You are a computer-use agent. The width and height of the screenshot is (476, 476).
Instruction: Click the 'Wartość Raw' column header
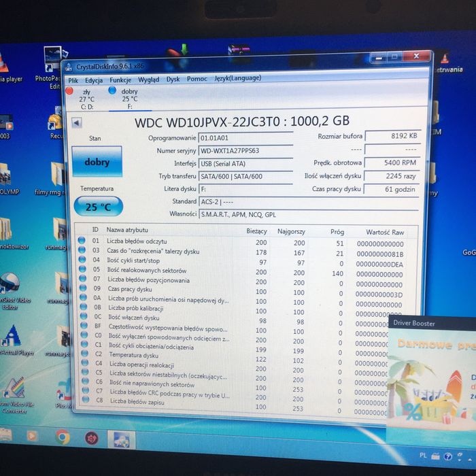(385, 233)
